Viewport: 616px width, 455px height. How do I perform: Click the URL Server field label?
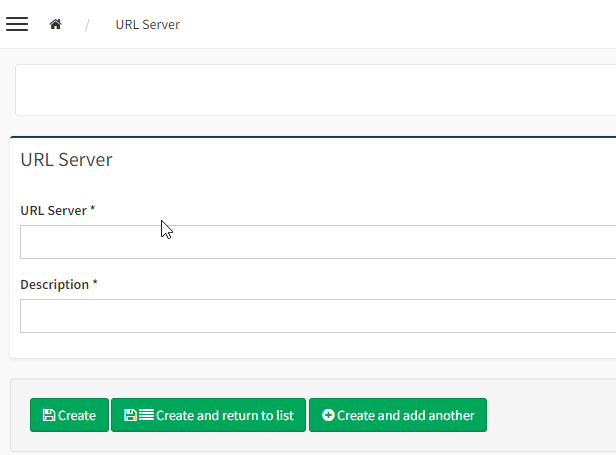click(53, 210)
